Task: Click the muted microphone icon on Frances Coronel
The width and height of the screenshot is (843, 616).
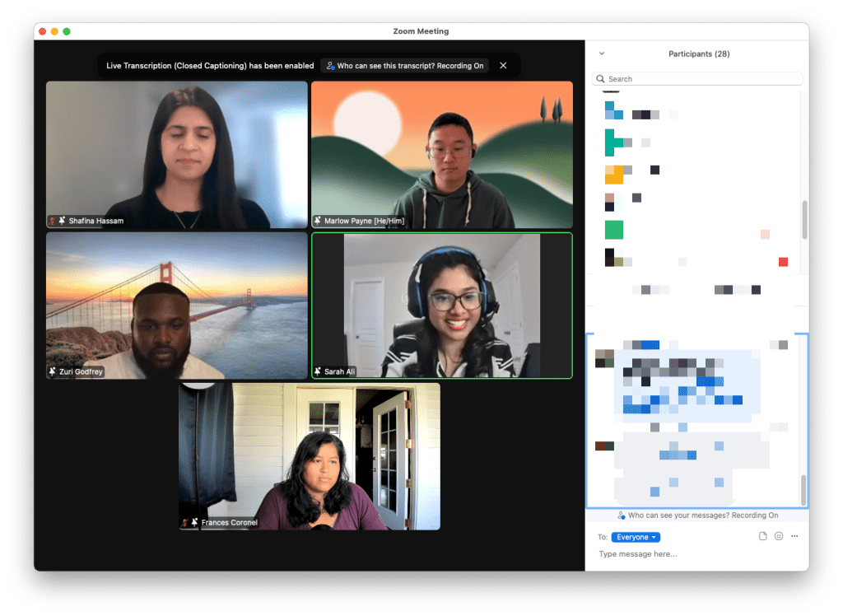Action: tap(184, 523)
